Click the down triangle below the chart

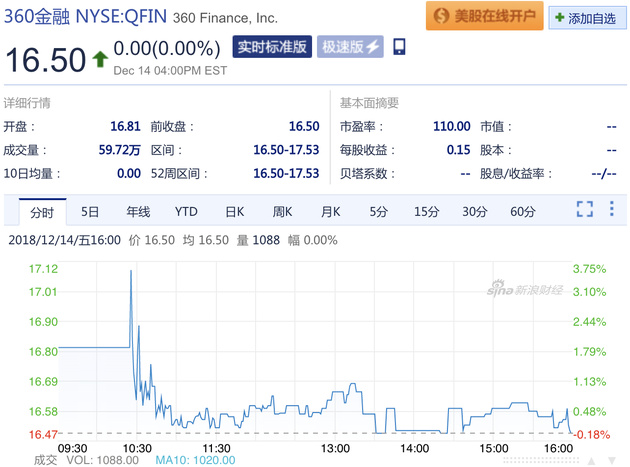[612, 461]
